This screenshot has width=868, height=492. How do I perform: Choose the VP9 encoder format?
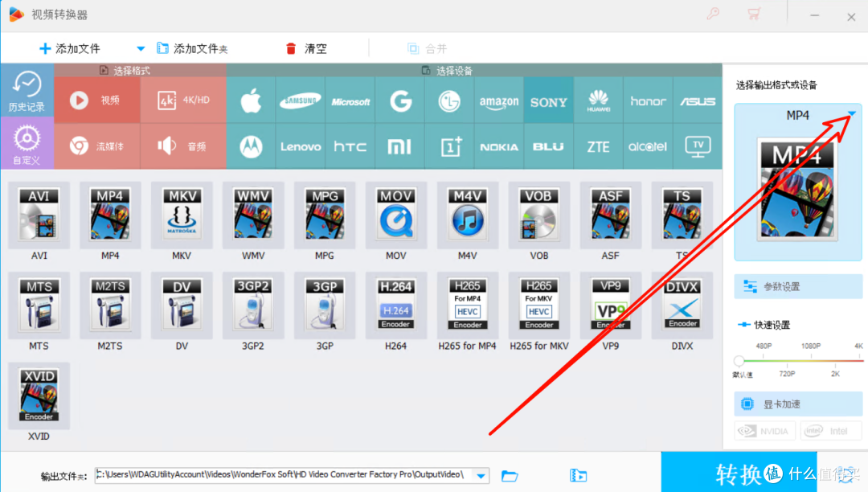pos(610,305)
